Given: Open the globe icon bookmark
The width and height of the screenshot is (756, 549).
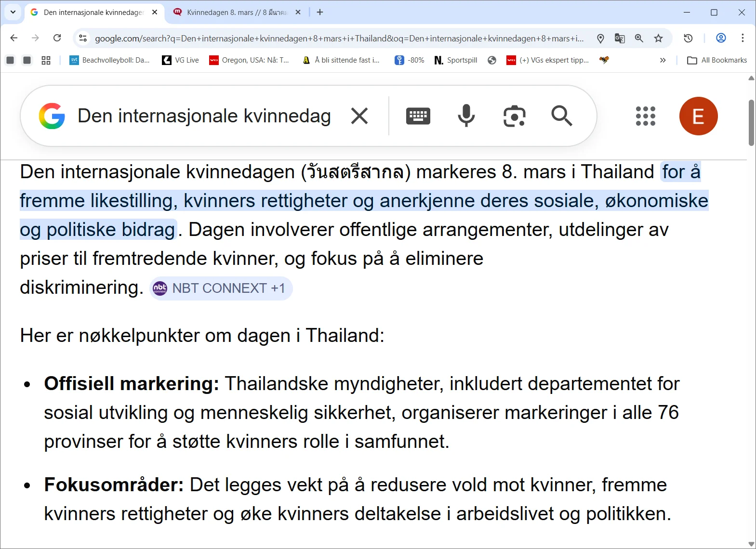Looking at the screenshot, I should point(492,60).
